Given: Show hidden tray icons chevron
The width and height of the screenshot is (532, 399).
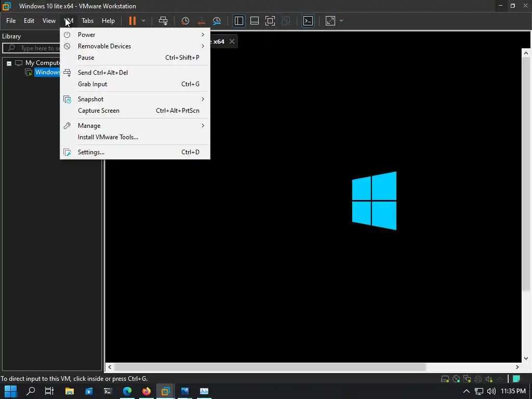Looking at the screenshot, I should click(467, 391).
